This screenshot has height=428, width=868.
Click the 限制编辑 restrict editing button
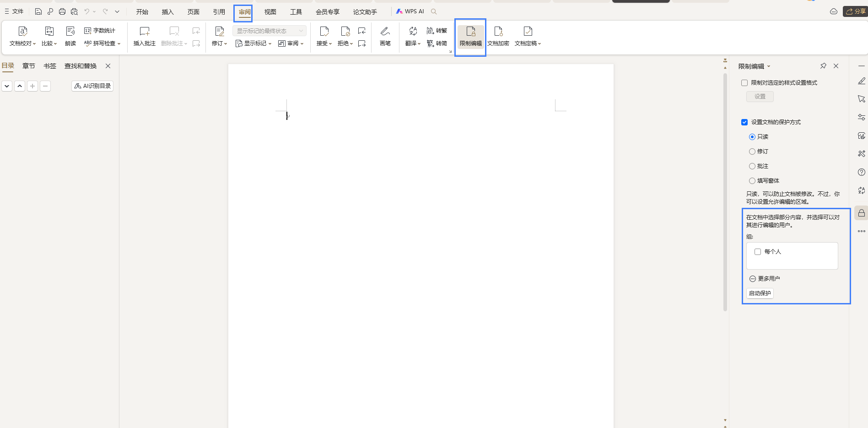click(x=470, y=37)
